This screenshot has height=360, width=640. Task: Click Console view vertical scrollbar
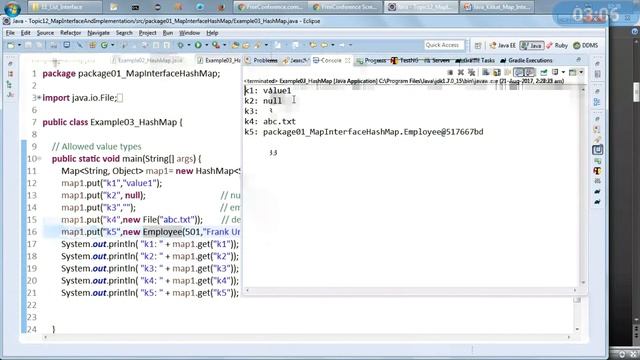click(x=583, y=186)
